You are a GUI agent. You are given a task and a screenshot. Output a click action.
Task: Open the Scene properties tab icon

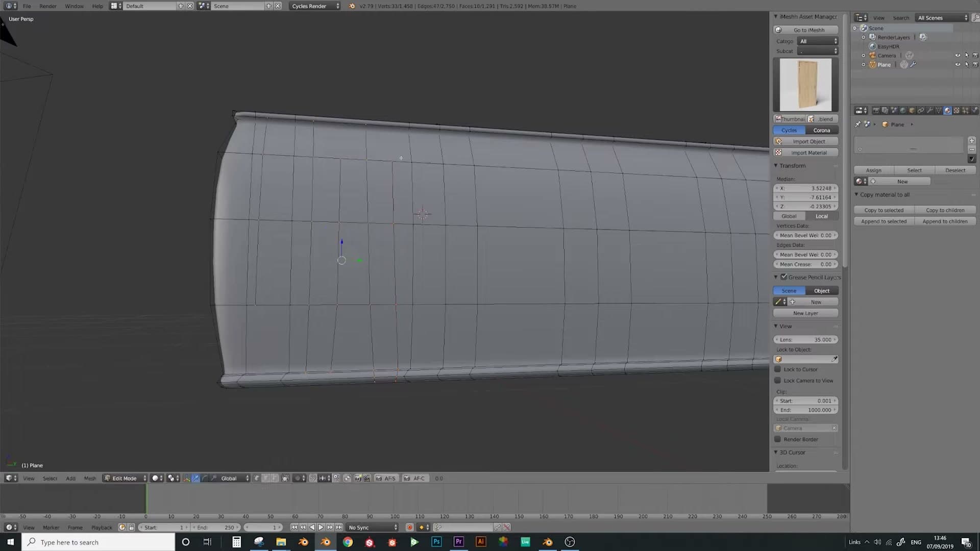[894, 110]
